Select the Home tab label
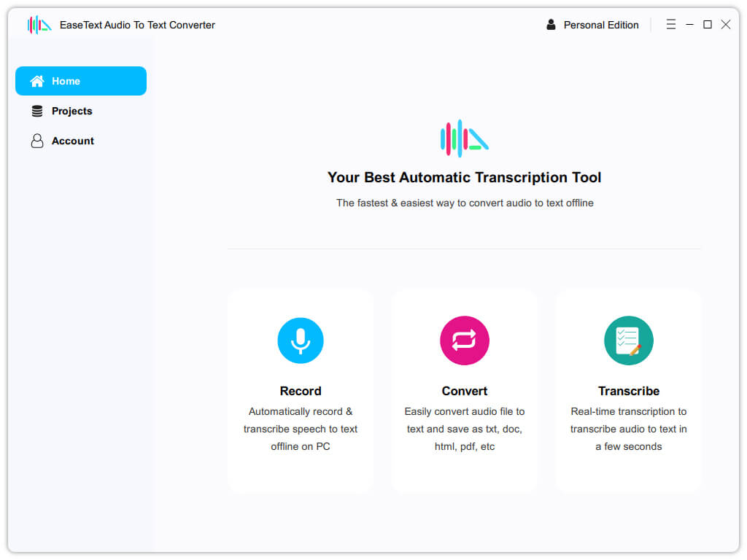Screen dimensions: 747x560 click(66, 81)
